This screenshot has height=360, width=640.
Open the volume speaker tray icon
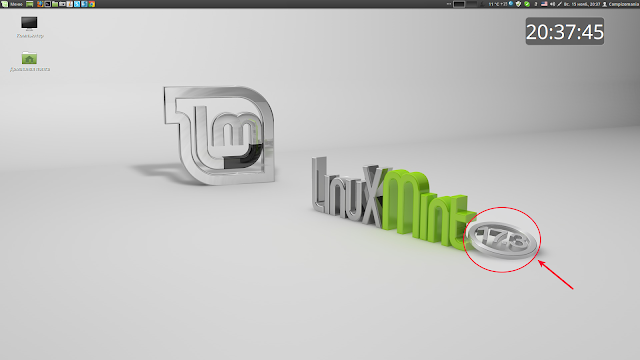coord(552,4)
